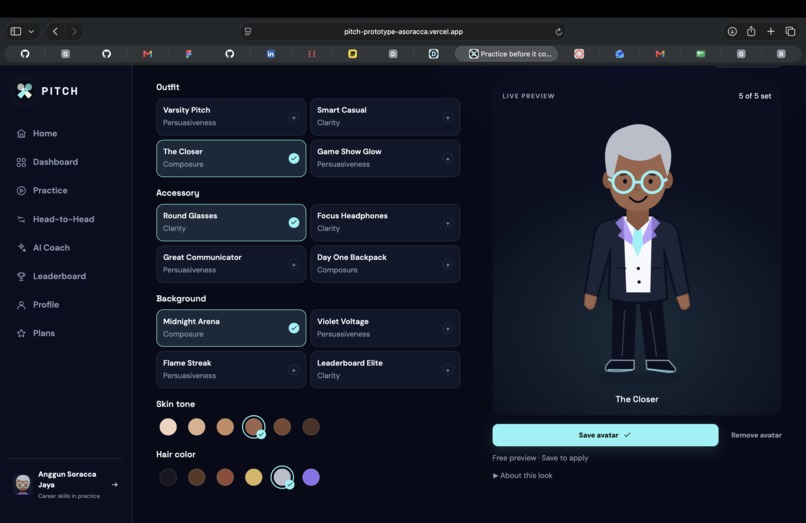The height and width of the screenshot is (523, 806).
Task: Switch to the Figma tab
Action: [x=189, y=53]
